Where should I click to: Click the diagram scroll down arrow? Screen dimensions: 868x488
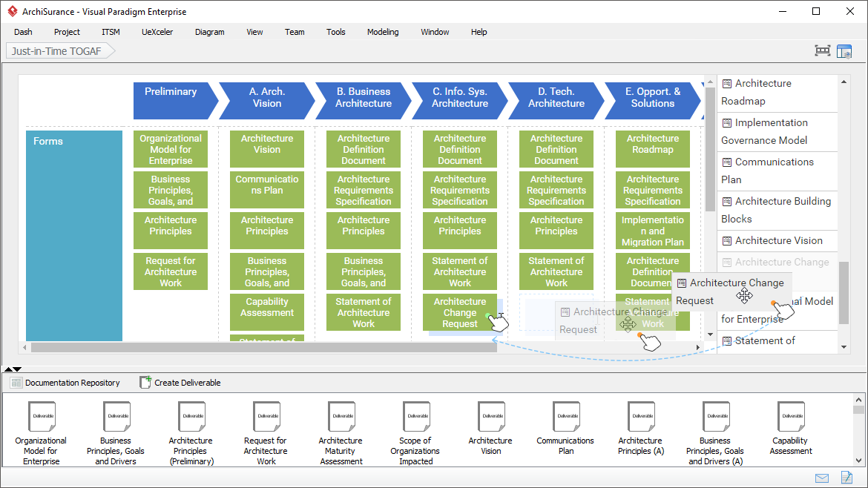coord(710,334)
